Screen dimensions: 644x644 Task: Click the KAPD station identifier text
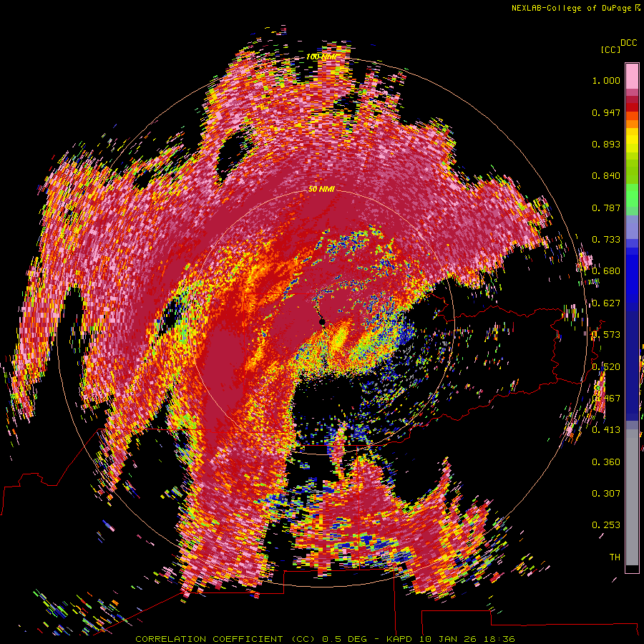coord(400,639)
